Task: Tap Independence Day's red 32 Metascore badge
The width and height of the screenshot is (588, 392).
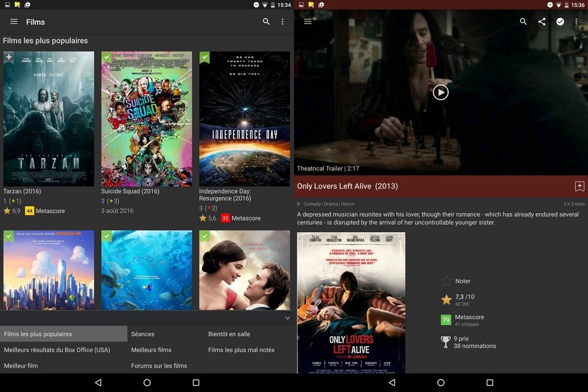Action: tap(225, 218)
